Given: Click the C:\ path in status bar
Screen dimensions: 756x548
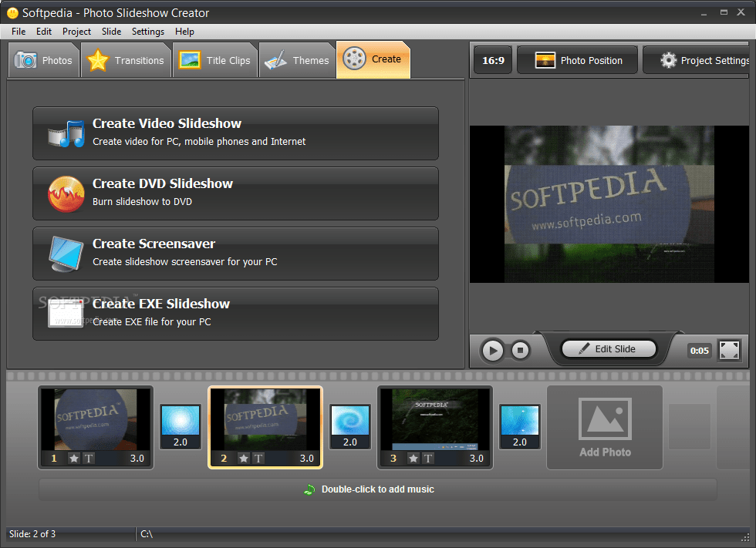Looking at the screenshot, I should (x=147, y=534).
